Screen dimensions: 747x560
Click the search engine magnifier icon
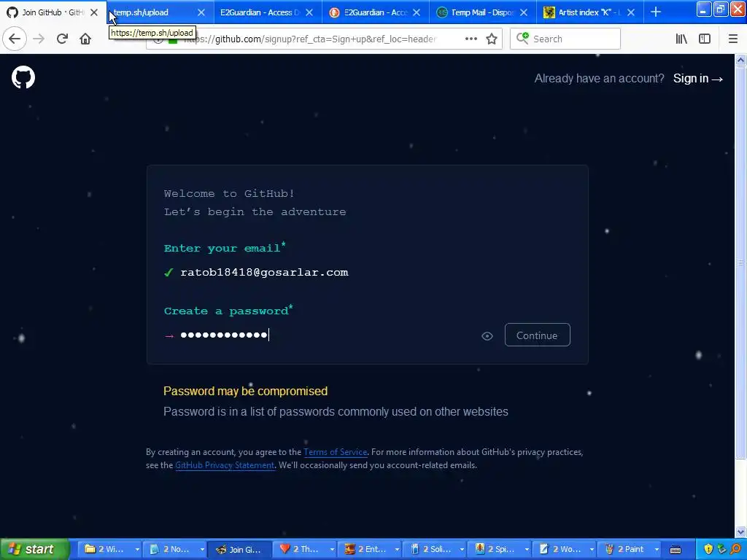[x=522, y=38]
